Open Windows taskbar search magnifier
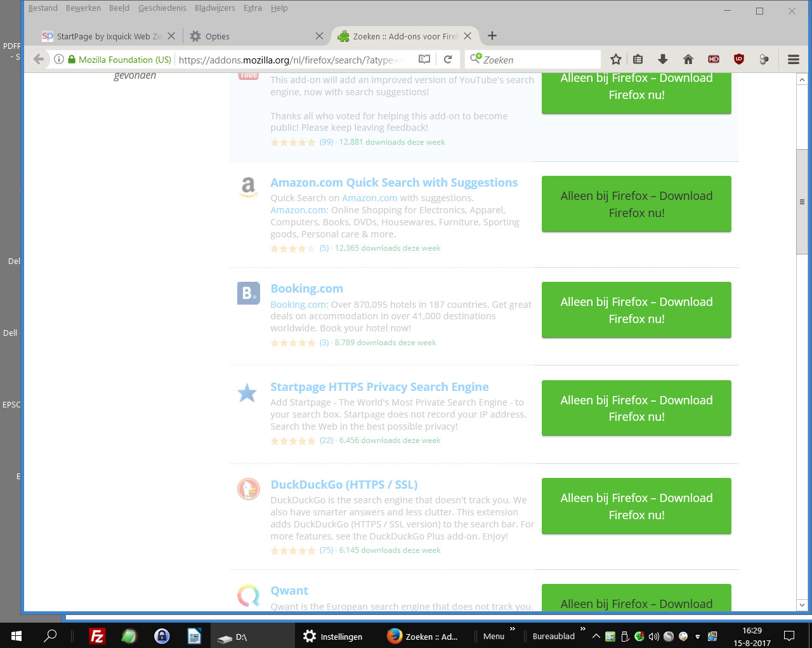Screen dimensions: 812x648 (x=50, y=635)
